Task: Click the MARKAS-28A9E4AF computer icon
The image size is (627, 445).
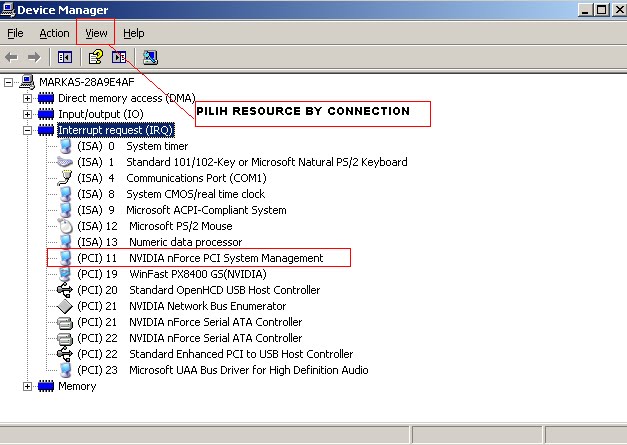Action: 27,82
